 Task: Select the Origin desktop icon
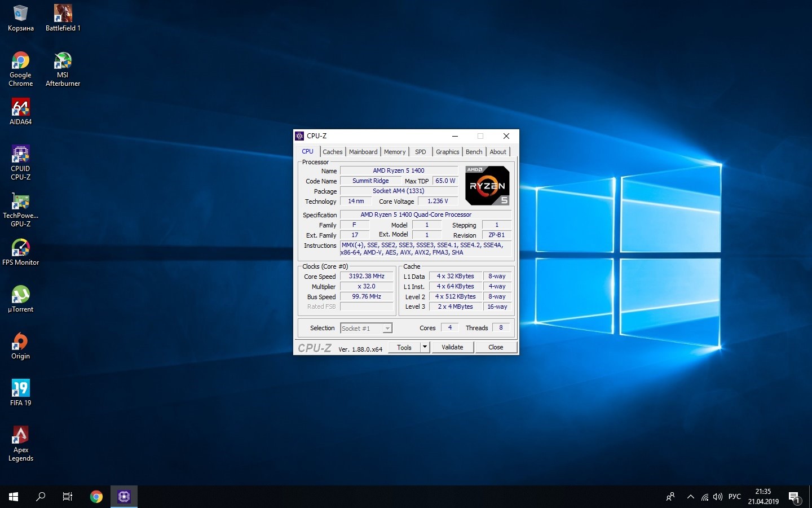tap(21, 345)
